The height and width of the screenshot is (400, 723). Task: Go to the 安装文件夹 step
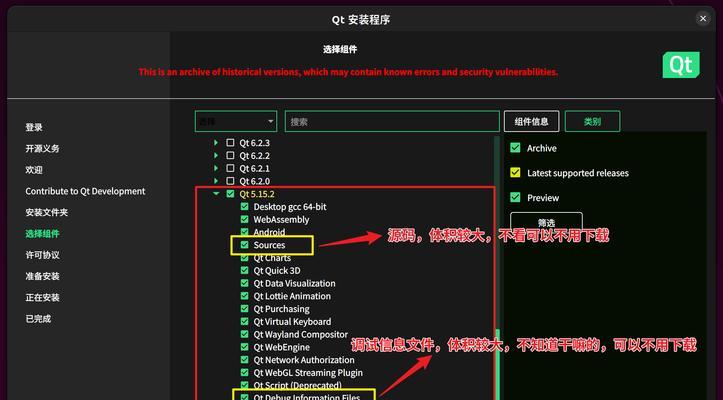point(47,212)
